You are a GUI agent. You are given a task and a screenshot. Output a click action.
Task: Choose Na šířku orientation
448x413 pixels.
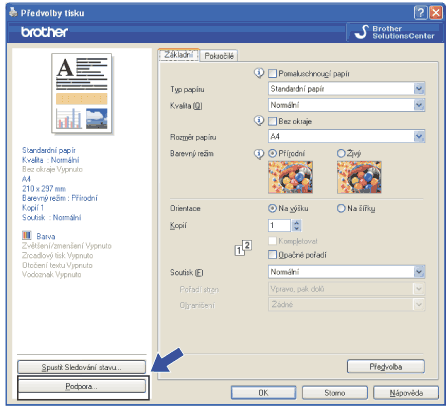(x=341, y=208)
